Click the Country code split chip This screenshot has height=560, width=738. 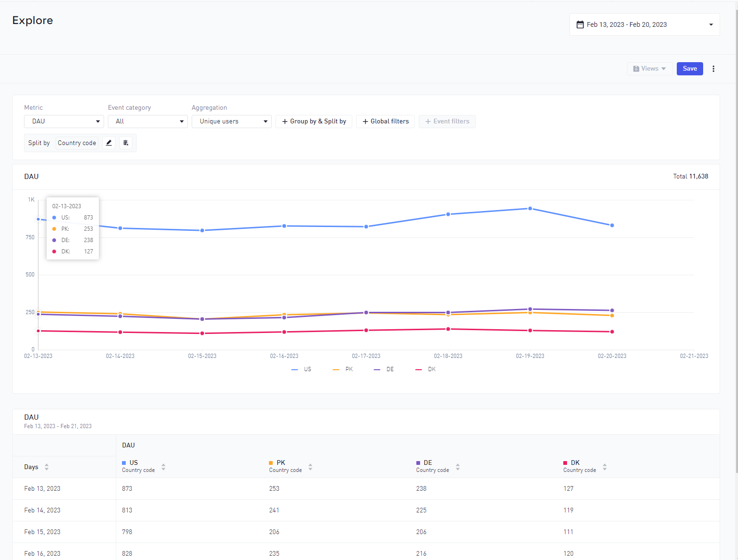pyautogui.click(x=77, y=143)
